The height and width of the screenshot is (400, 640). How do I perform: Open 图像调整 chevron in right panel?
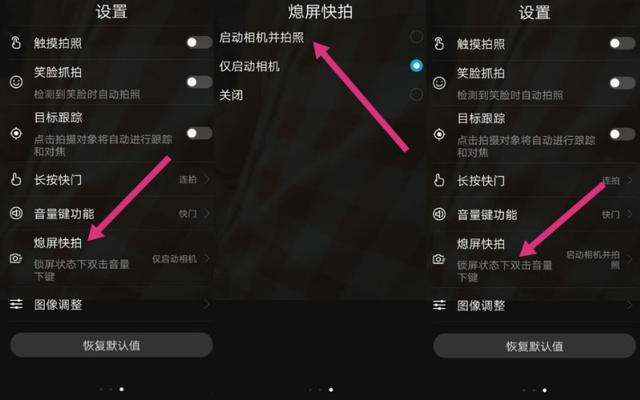pos(630,305)
